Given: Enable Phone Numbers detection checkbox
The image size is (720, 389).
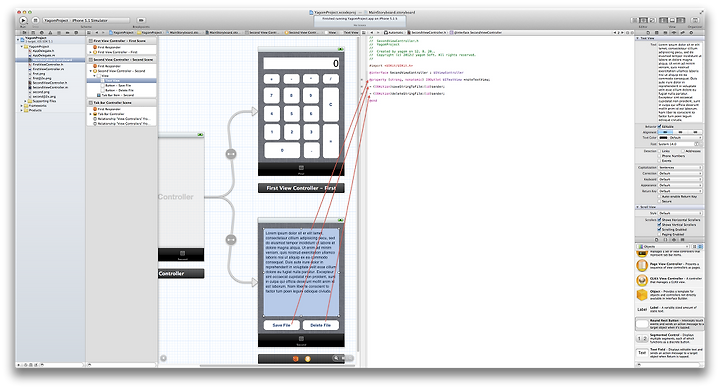Looking at the screenshot, I should [x=660, y=156].
